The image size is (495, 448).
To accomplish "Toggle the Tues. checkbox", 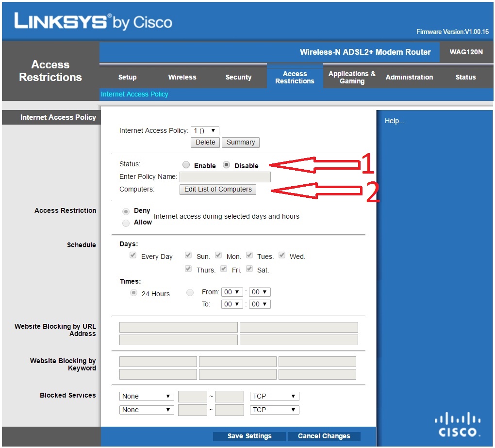I will point(249,255).
